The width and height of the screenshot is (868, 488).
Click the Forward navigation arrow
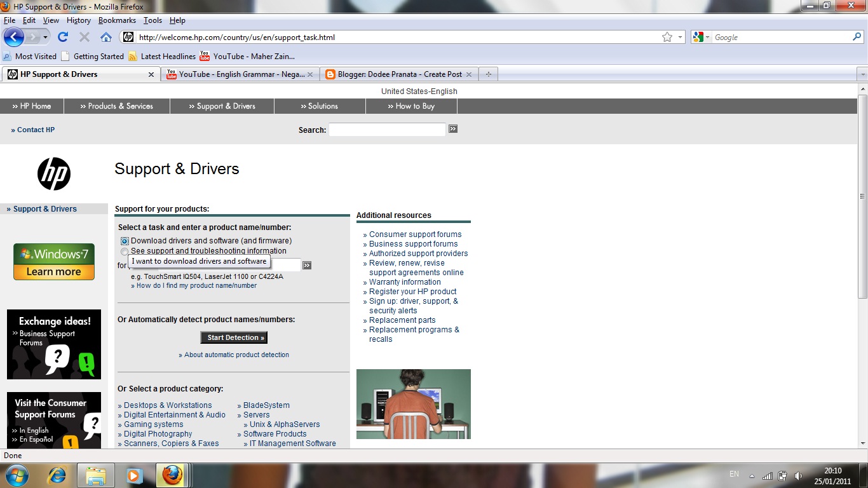(x=33, y=37)
